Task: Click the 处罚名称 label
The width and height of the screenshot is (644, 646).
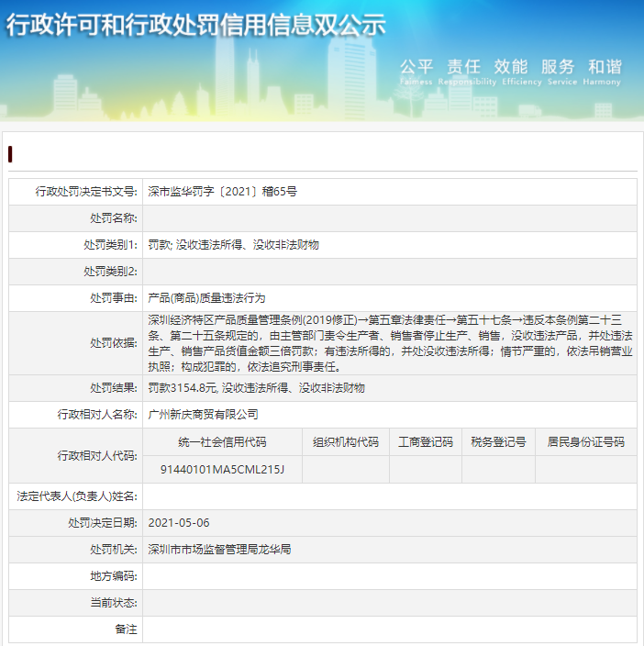Action: point(114,218)
